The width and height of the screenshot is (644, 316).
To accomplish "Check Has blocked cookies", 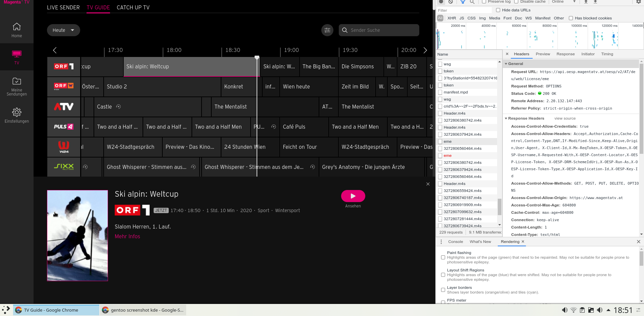I will pos(571,18).
